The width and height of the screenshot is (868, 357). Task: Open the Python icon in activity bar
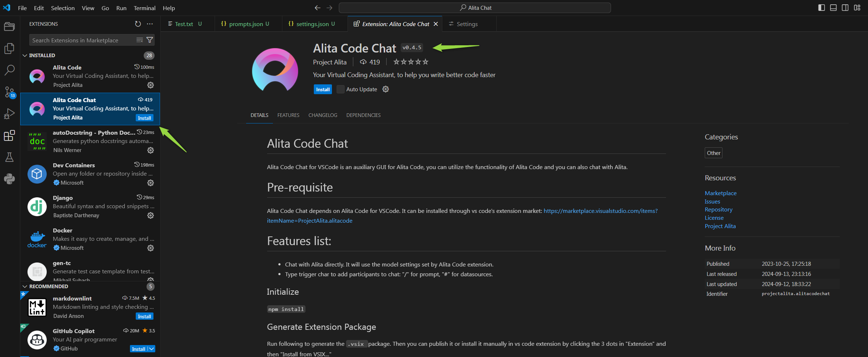(x=9, y=179)
